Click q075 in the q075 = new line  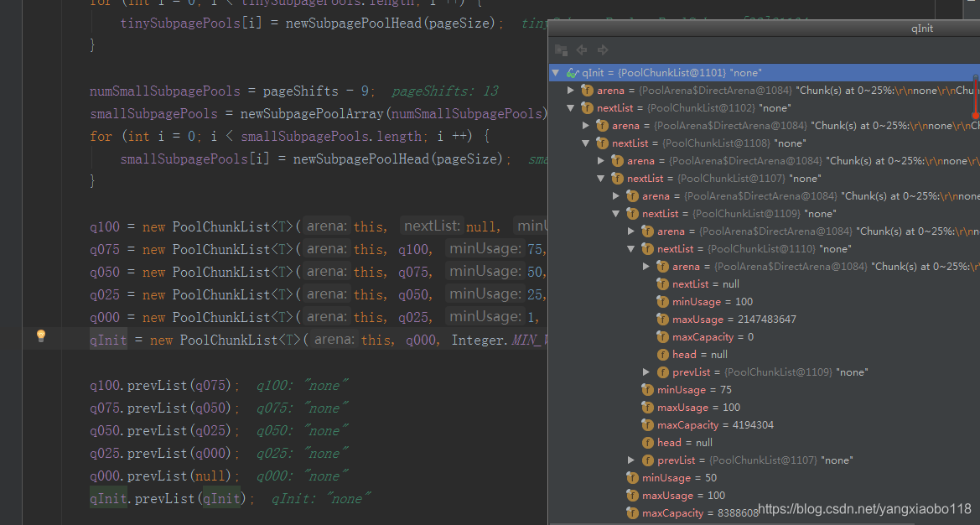105,249
